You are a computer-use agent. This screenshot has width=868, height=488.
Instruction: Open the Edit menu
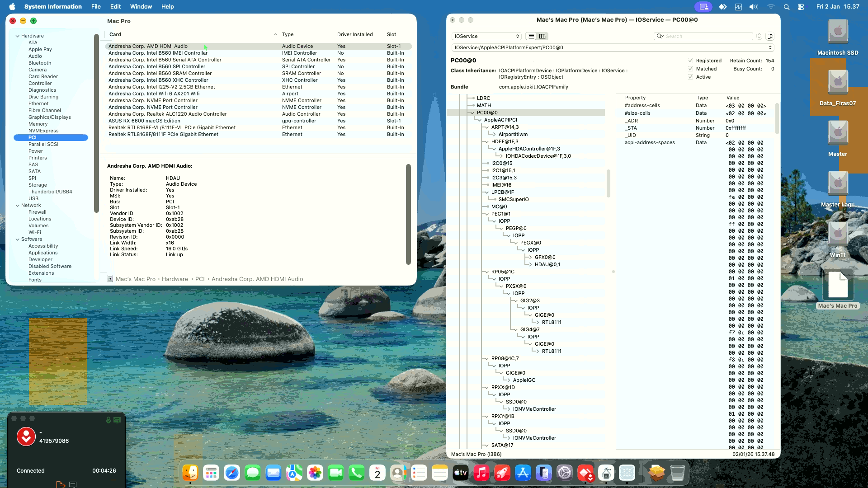coord(115,7)
